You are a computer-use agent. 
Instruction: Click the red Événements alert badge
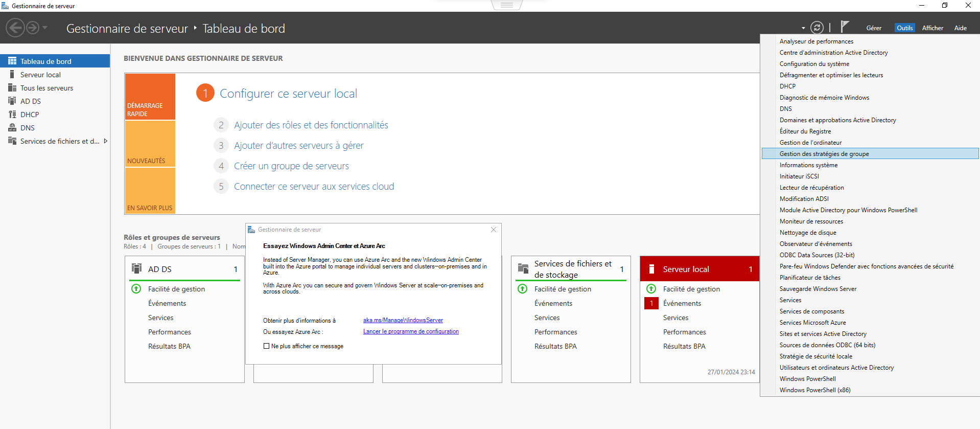[651, 303]
